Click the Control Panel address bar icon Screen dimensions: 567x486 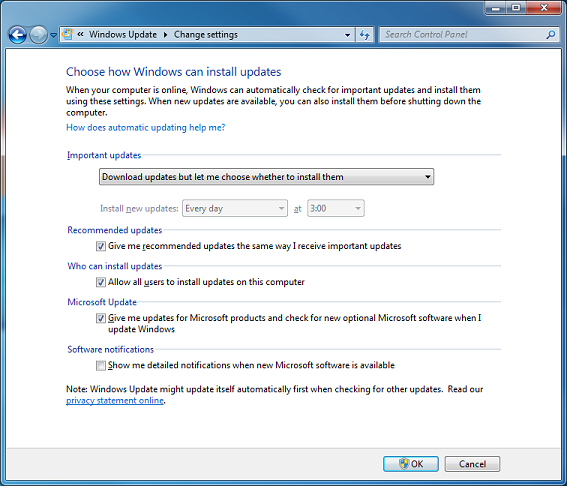point(68,34)
